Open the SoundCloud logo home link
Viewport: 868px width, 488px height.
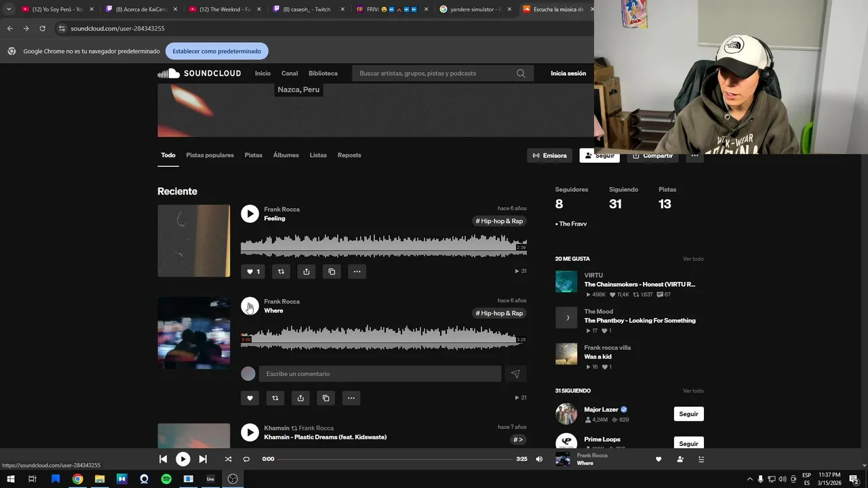(x=199, y=73)
